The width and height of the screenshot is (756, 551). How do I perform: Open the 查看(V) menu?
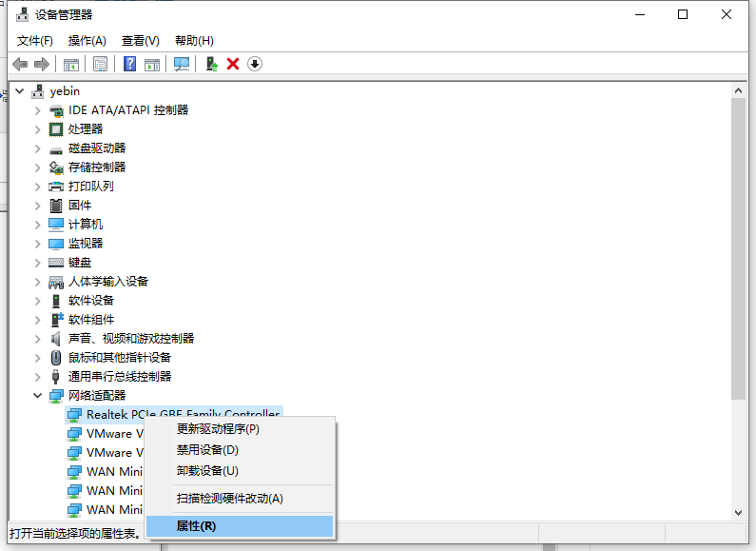click(140, 41)
